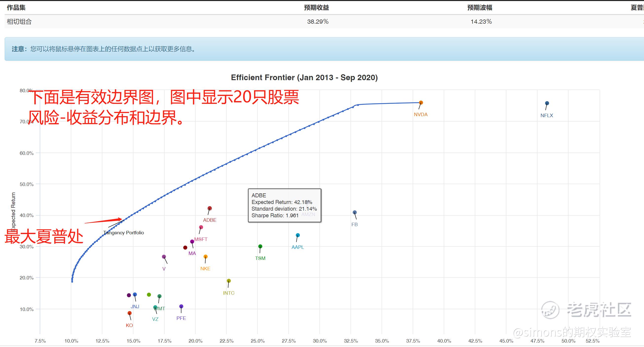Click the NKE orange data point

tap(205, 256)
